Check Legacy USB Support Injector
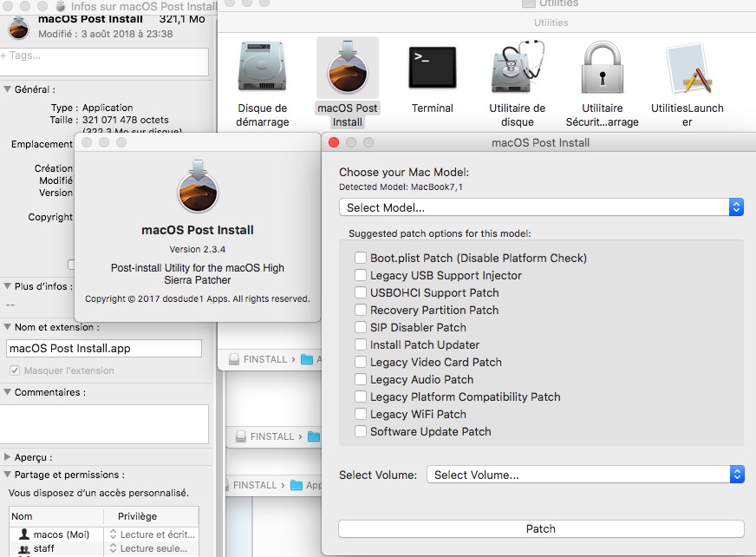 coord(360,275)
